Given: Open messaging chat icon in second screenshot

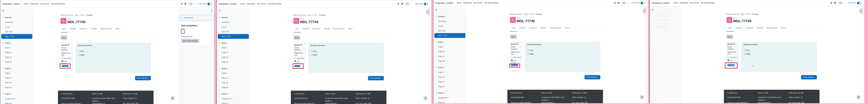Looking at the screenshot, I should pos(402,4).
